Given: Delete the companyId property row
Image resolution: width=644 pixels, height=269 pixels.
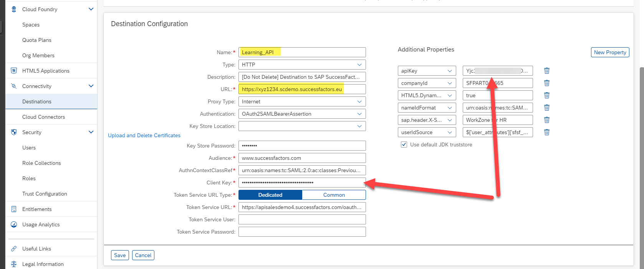Looking at the screenshot, I should 547,83.
